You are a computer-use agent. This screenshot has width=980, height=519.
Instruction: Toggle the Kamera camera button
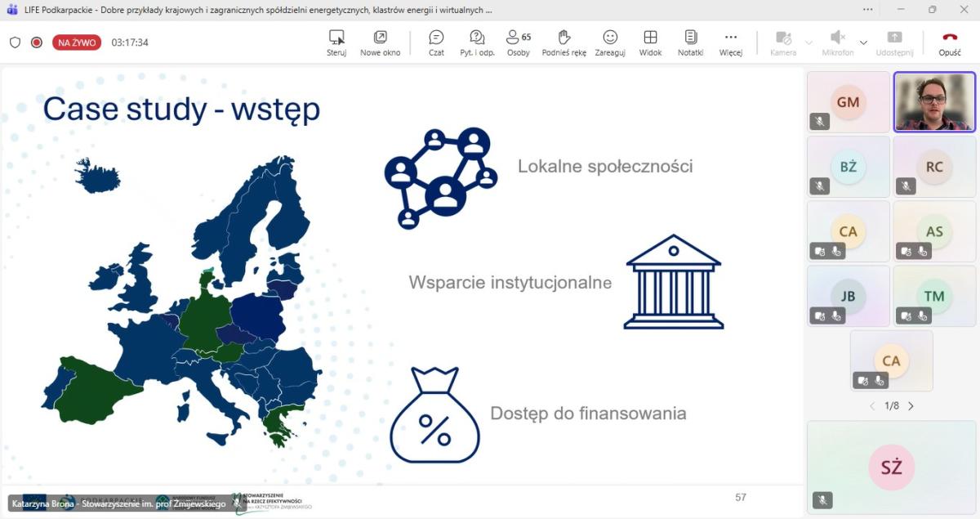click(x=782, y=43)
